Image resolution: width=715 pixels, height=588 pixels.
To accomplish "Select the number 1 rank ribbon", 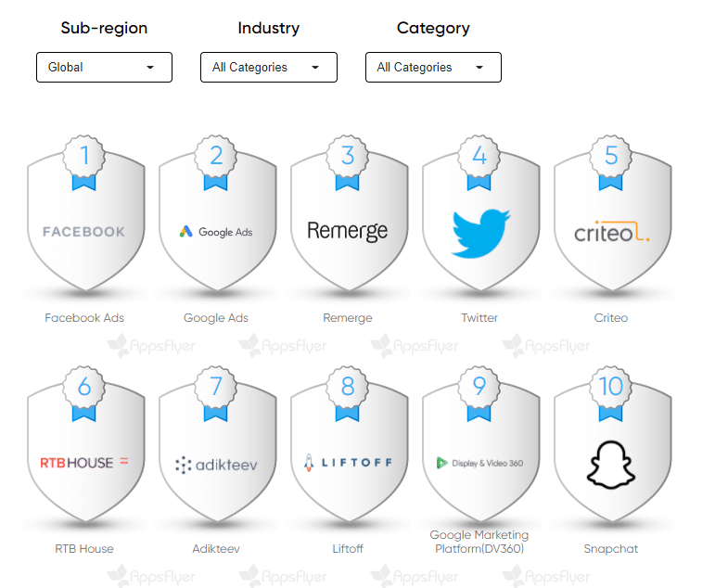I will (83, 162).
